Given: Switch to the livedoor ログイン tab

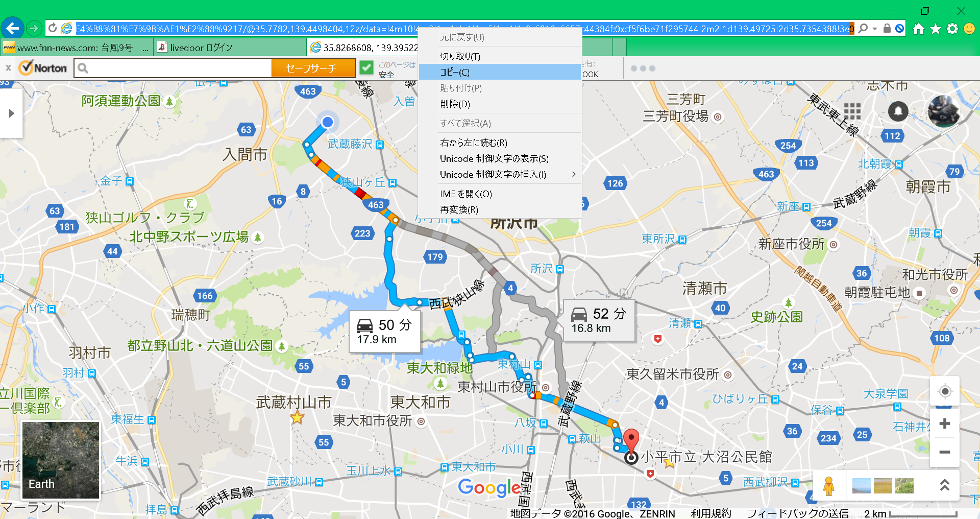Looking at the screenshot, I should coord(230,48).
